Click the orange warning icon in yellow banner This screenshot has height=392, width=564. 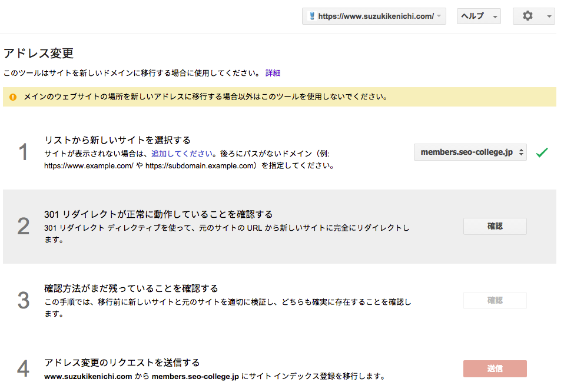click(13, 97)
